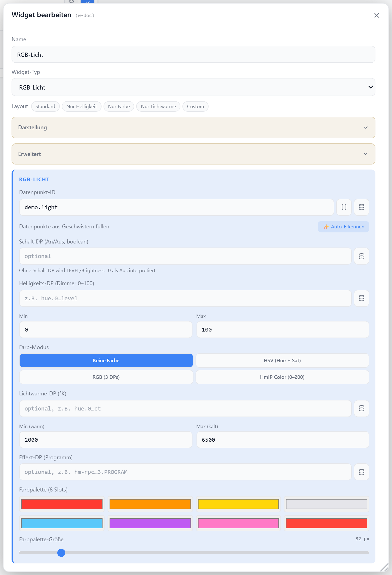This screenshot has height=575, width=392.
Task: Open datapoint browser for Effekt-DP field
Action: 361,472
